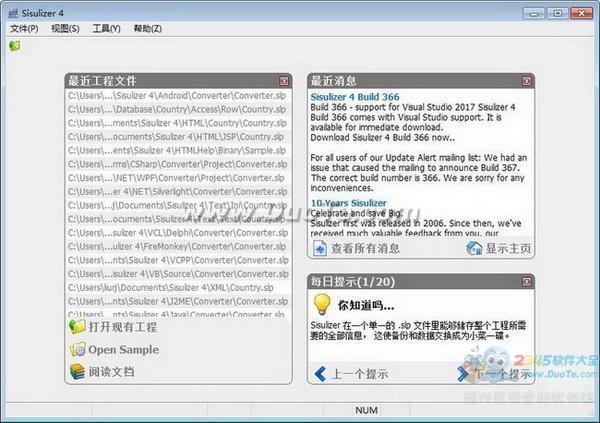
Task: Open recent file VB\Source\Converter\Converter.slp
Action: (177, 274)
